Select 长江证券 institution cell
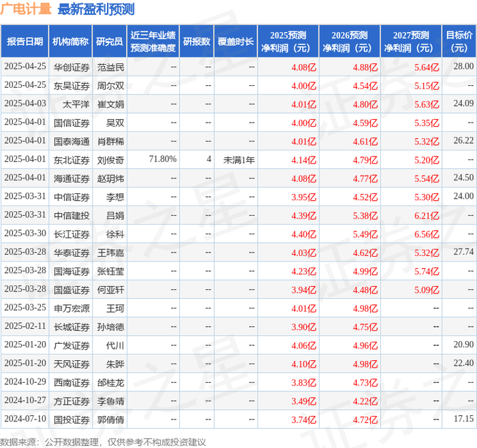Viewport: 477px width, 448px height. pyautogui.click(x=72, y=234)
